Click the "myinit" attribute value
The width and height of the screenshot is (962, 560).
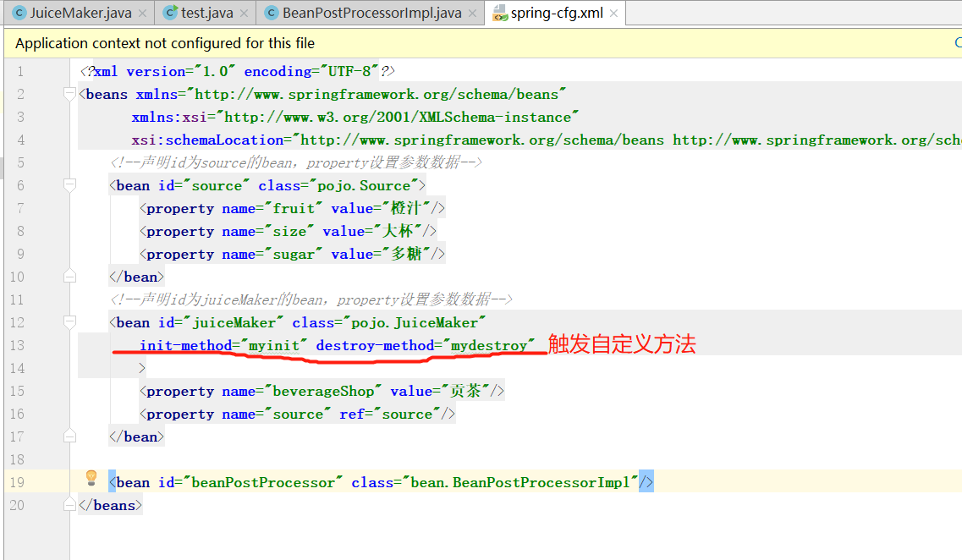(273, 345)
